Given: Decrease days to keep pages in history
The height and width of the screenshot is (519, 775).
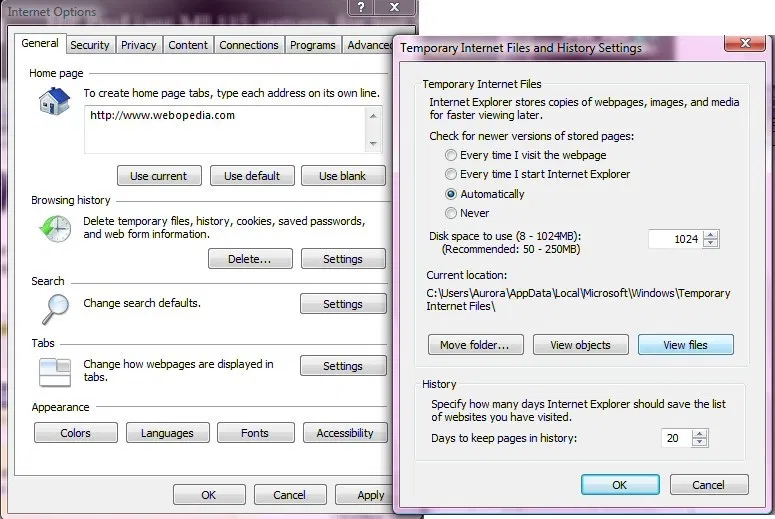Looking at the screenshot, I should pyautogui.click(x=699, y=443).
